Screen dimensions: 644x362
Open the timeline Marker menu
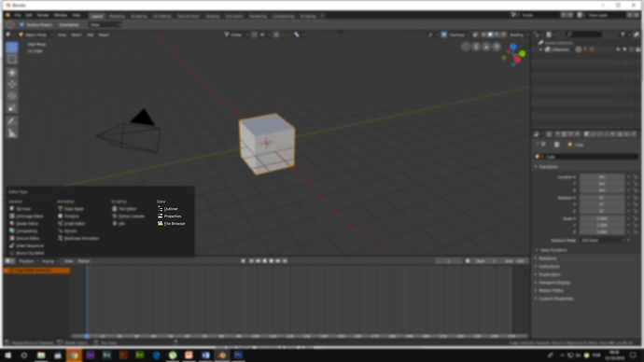[84, 261]
